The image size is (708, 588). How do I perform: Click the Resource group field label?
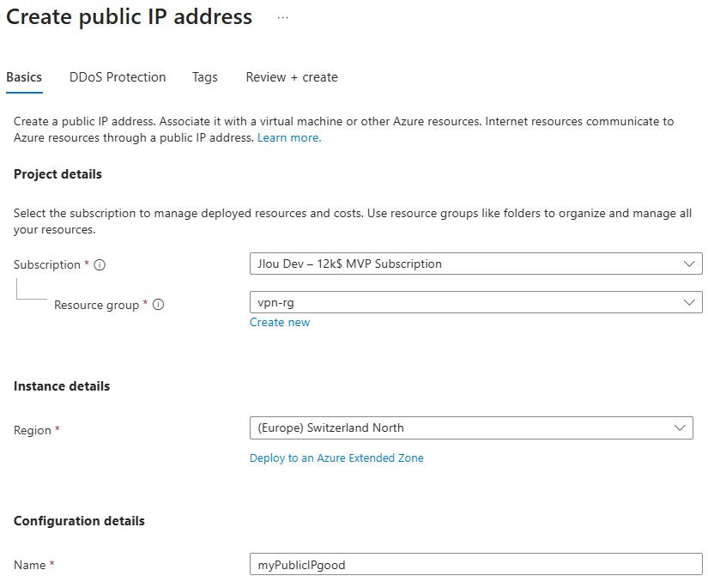tap(96, 306)
